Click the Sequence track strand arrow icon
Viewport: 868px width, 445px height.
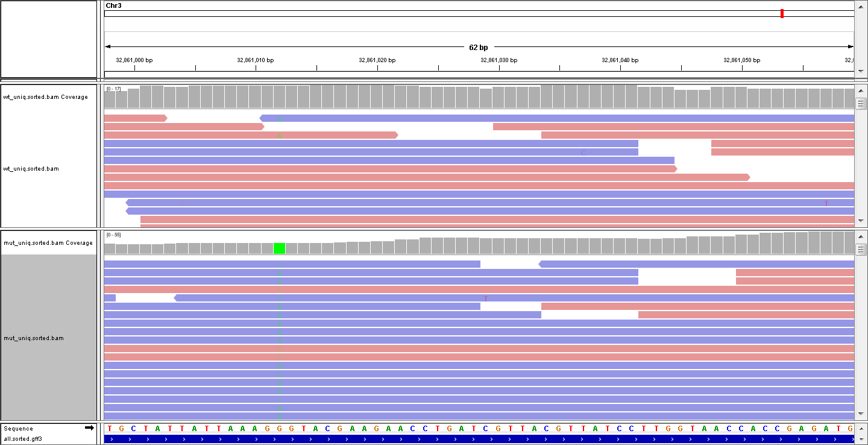coord(90,428)
